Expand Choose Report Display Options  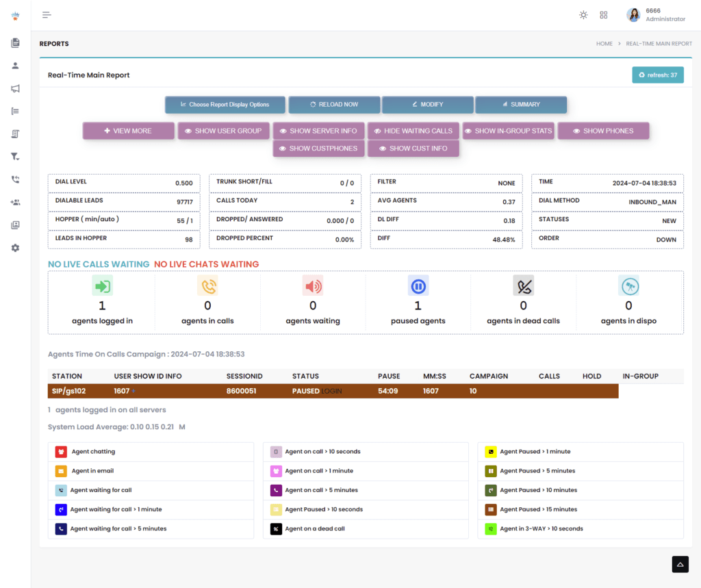pyautogui.click(x=225, y=105)
